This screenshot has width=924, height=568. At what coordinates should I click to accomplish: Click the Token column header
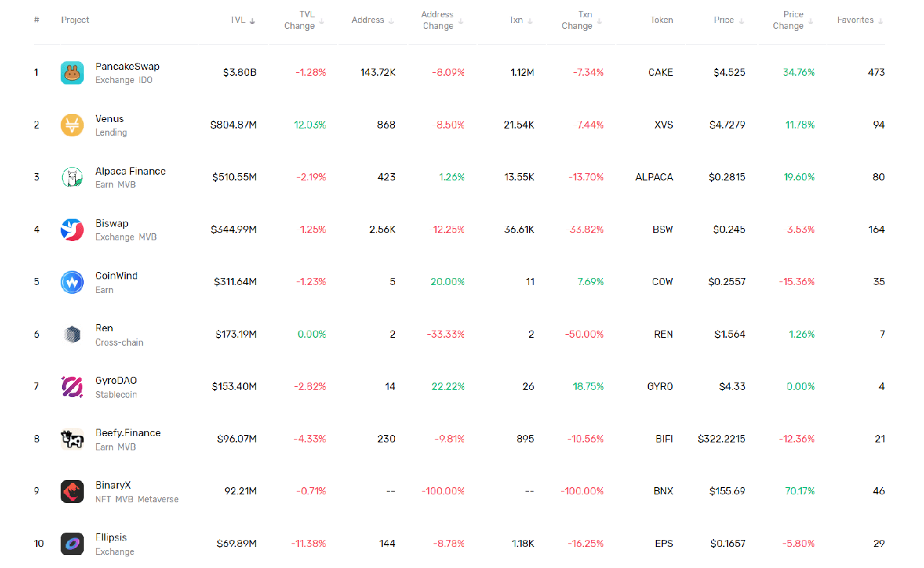tap(661, 20)
